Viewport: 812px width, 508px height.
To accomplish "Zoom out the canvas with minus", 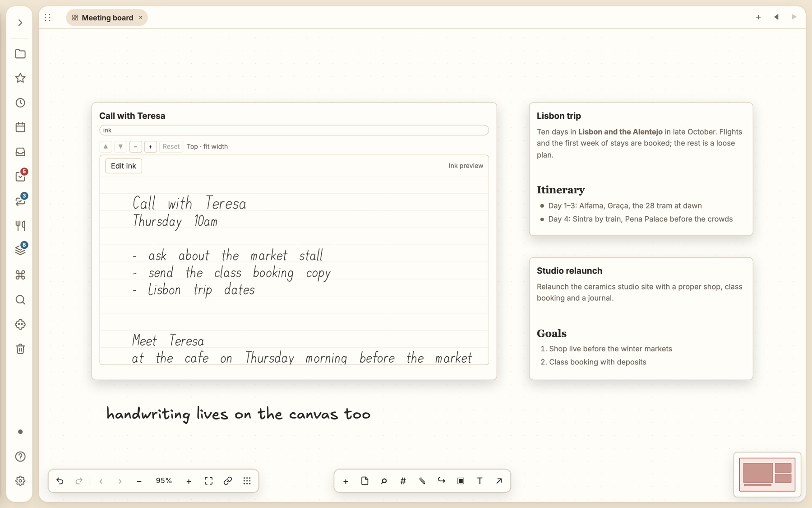I will pyautogui.click(x=139, y=481).
